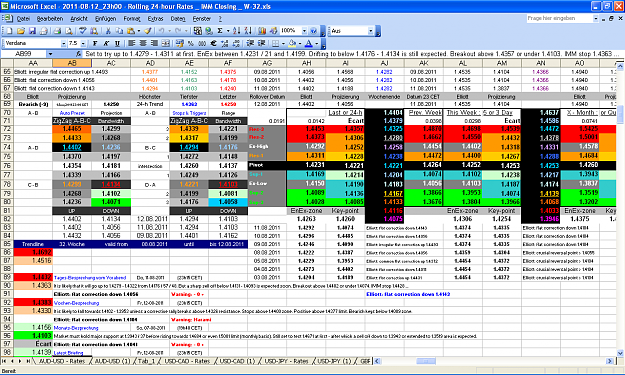Image resolution: width=625 pixels, height=375 pixels.
Task: Click the Decrease Indent icon
Action: 250,43
